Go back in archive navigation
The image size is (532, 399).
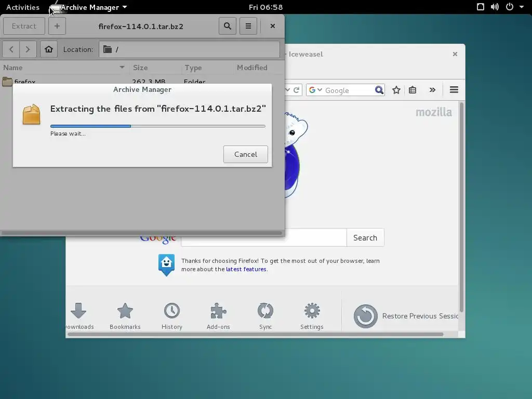11,49
